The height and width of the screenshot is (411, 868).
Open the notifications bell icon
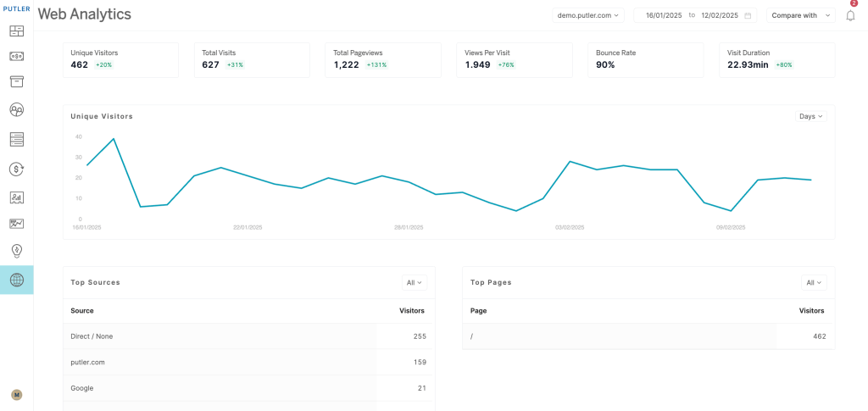(850, 15)
